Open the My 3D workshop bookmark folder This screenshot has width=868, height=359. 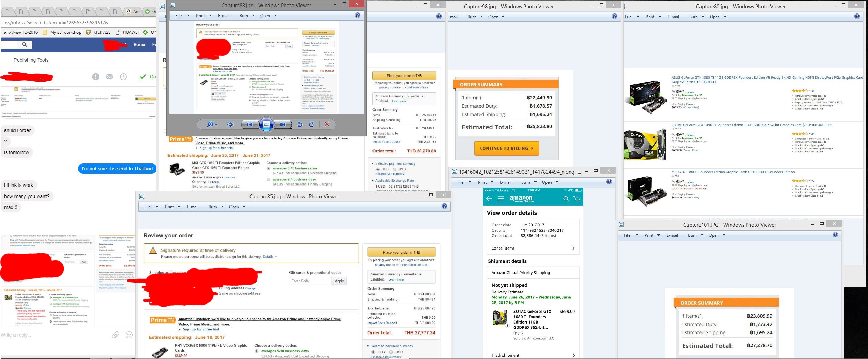(x=62, y=32)
